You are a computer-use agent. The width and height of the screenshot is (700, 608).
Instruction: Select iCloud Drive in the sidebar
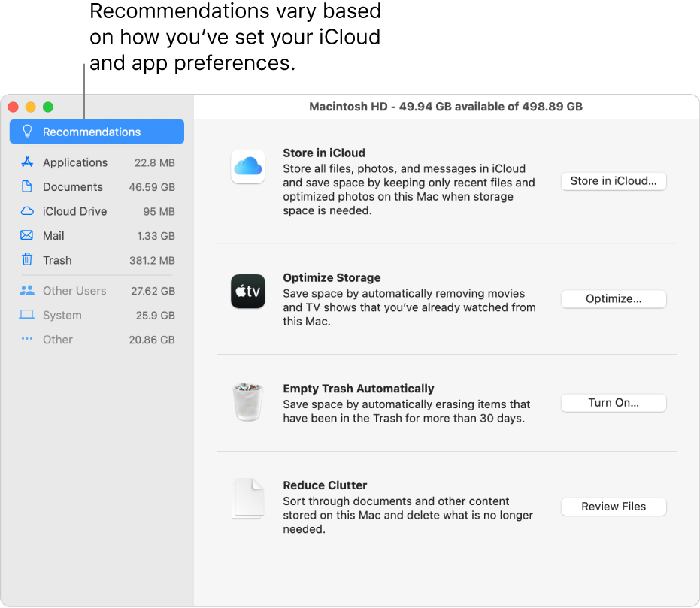click(97, 211)
